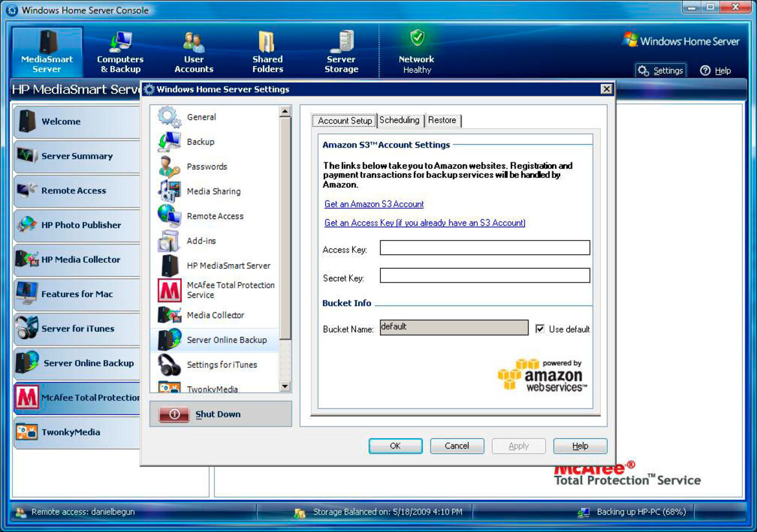Open Shared Folders in top toolbar
The width and height of the screenshot is (757, 532).
pos(267,51)
